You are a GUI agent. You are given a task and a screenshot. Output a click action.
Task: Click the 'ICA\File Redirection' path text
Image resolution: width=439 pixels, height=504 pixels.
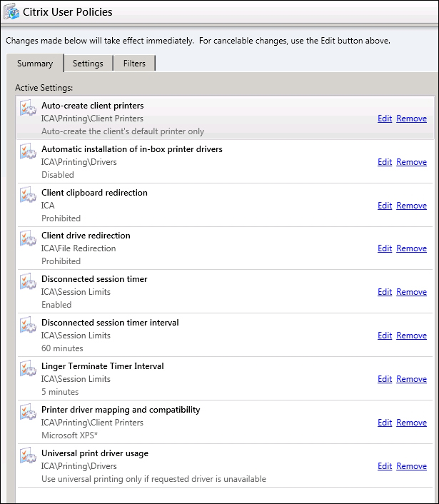79,248
